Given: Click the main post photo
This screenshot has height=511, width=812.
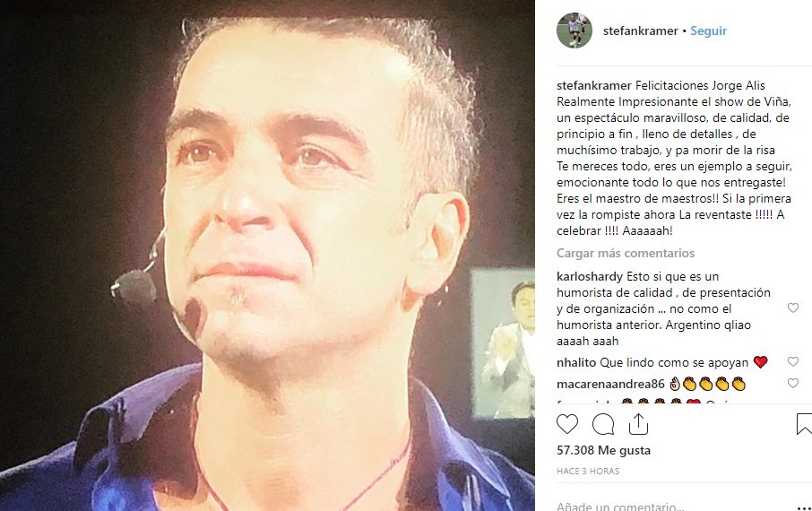Looking at the screenshot, I should point(267,255).
